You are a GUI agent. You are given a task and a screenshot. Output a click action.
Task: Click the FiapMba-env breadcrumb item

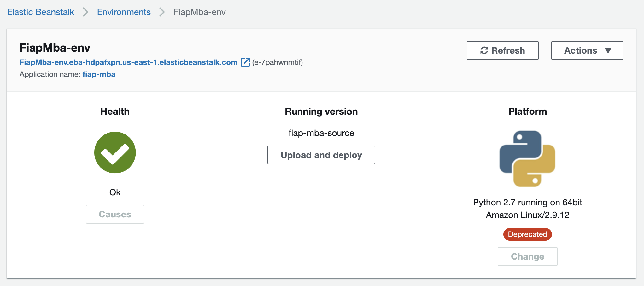(199, 12)
